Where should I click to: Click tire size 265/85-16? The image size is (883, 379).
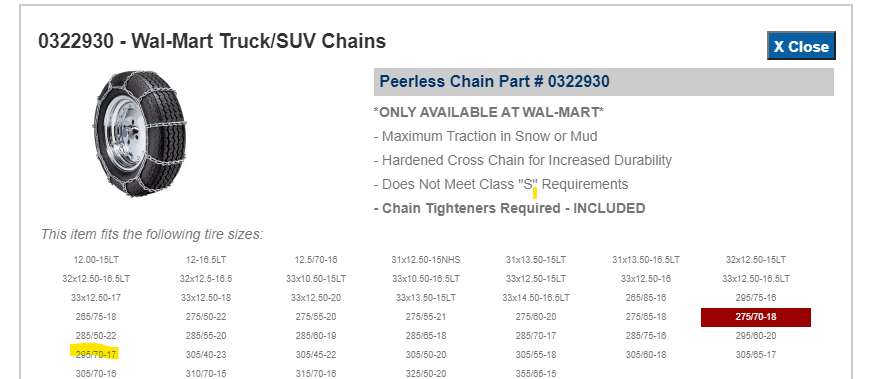coord(646,298)
